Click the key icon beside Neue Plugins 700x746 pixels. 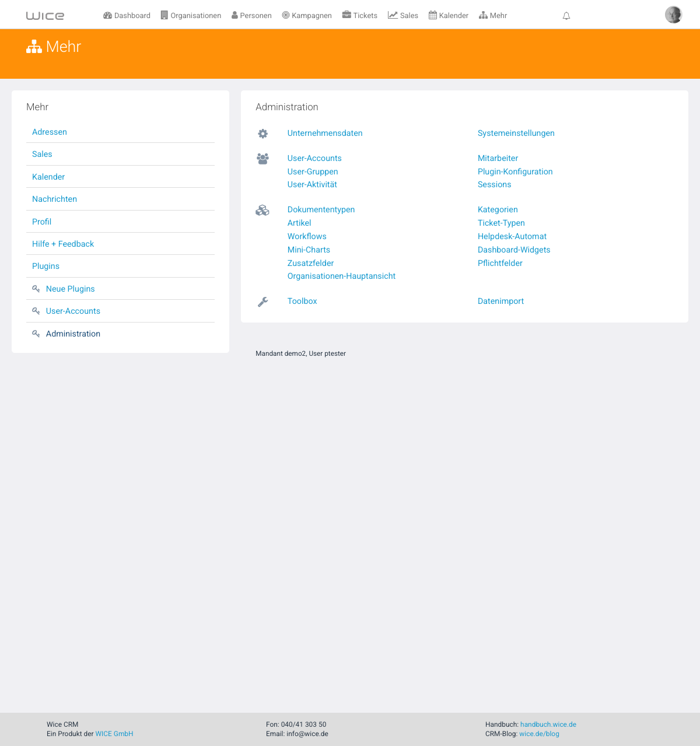click(x=36, y=289)
